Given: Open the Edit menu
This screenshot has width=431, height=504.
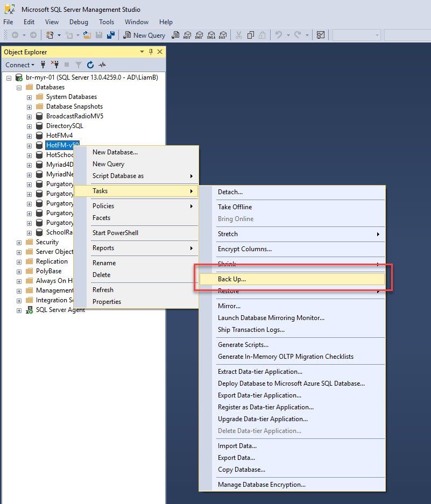Looking at the screenshot, I should tap(29, 22).
